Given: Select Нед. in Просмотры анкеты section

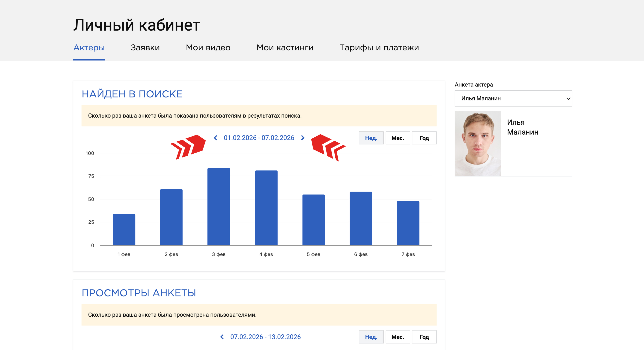Looking at the screenshot, I should (371, 337).
